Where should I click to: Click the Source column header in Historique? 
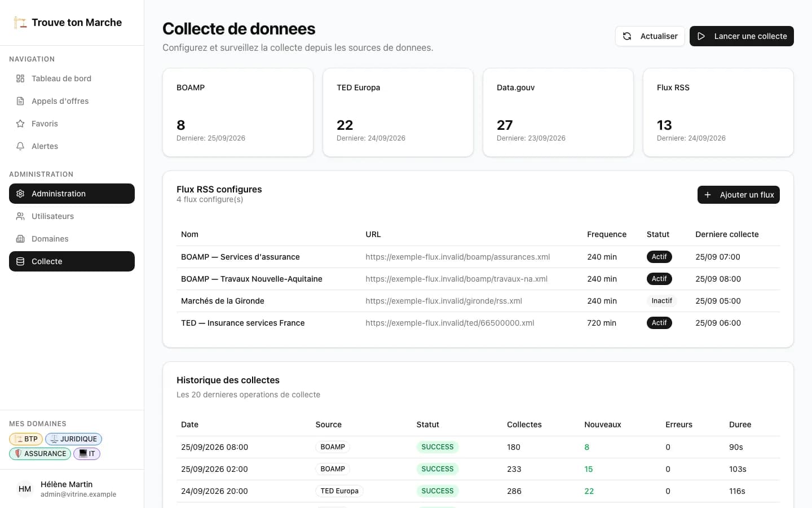click(x=328, y=424)
